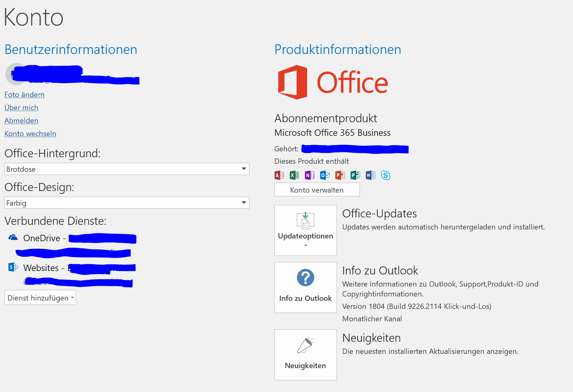The image size is (573, 392).
Task: Click the Office-Updates heading
Action: tap(379, 214)
